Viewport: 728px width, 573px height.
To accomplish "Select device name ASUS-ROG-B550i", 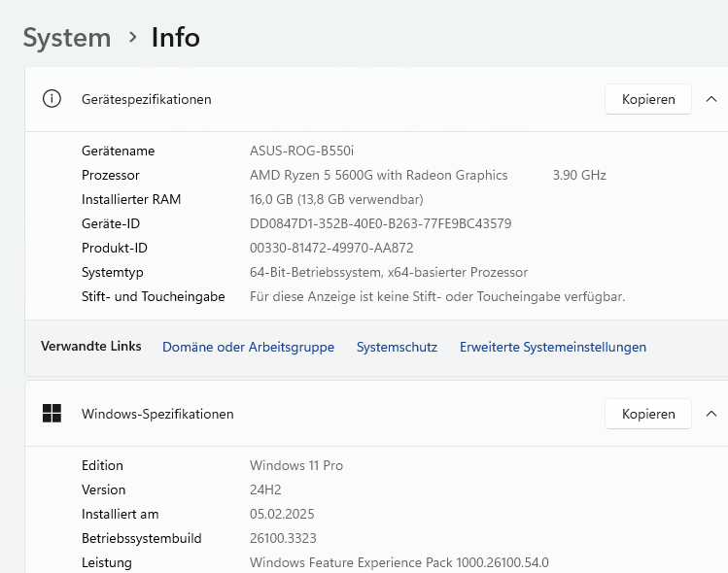I will pyautogui.click(x=301, y=151).
